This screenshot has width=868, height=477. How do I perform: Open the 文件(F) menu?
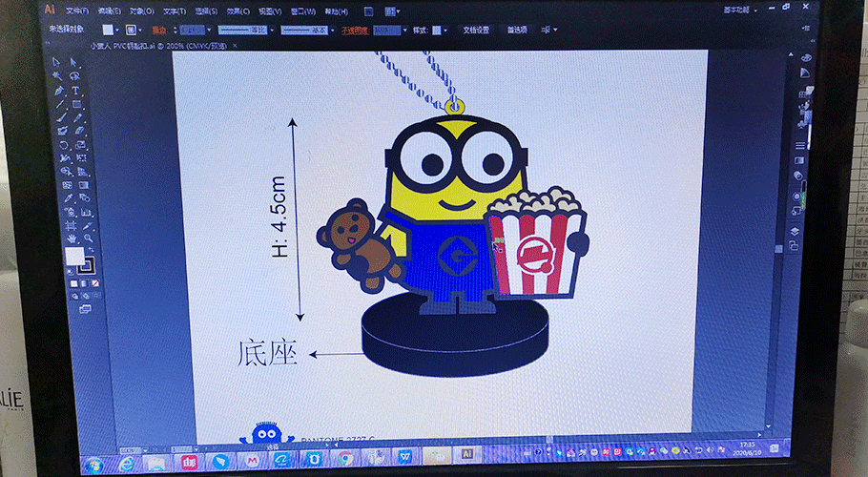pyautogui.click(x=77, y=11)
